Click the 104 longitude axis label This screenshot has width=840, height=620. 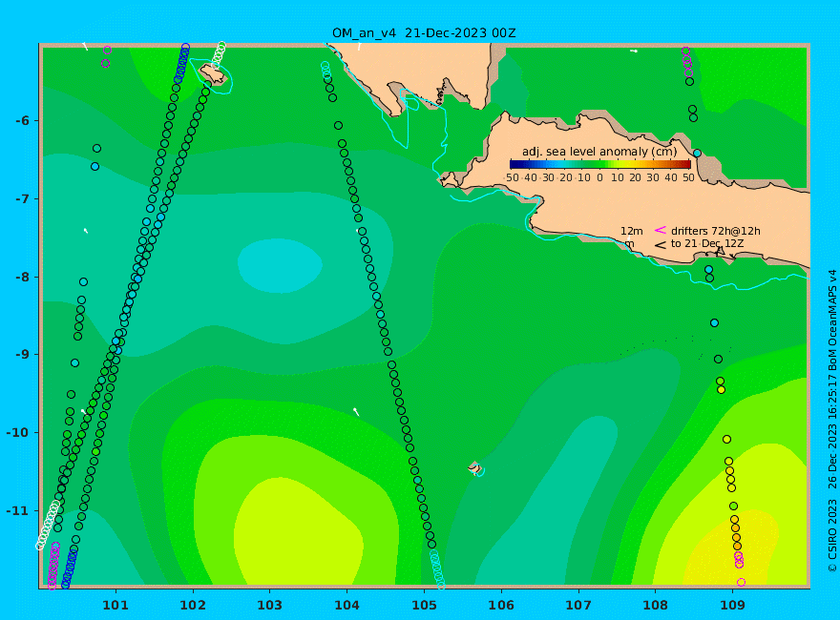347,606
